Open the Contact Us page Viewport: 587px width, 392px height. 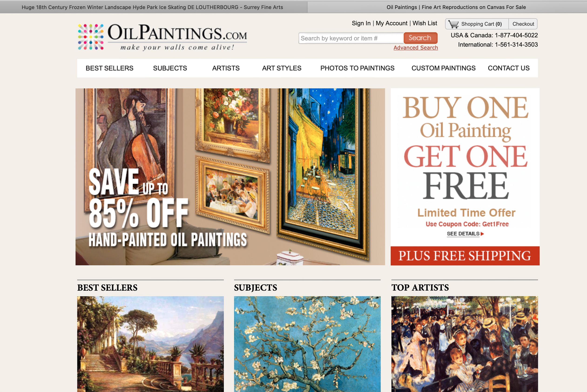click(509, 68)
